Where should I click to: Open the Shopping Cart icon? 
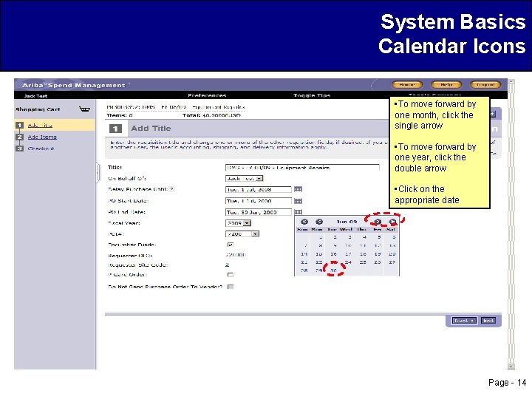[x=84, y=109]
